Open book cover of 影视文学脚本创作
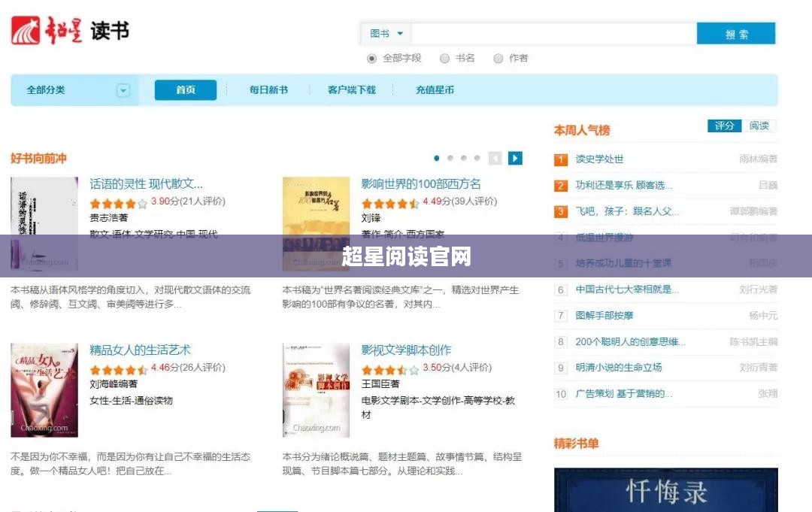Screen dimensions: 812x512 point(316,390)
